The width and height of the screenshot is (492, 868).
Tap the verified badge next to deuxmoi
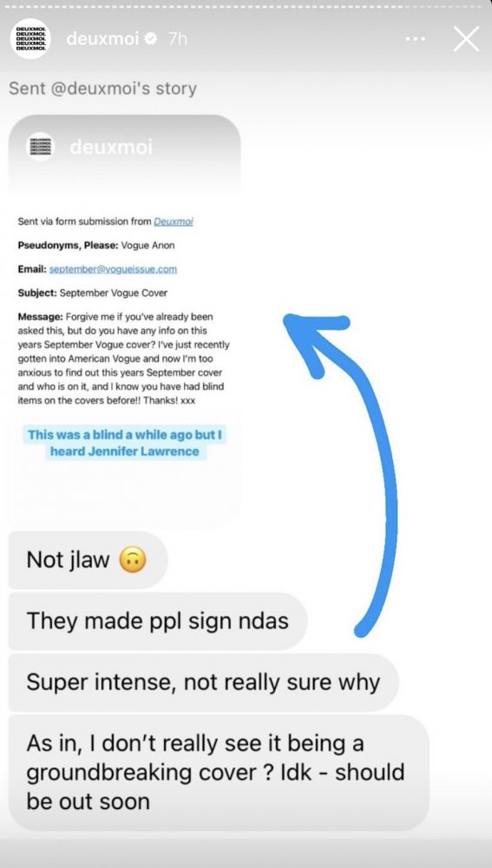click(150, 39)
